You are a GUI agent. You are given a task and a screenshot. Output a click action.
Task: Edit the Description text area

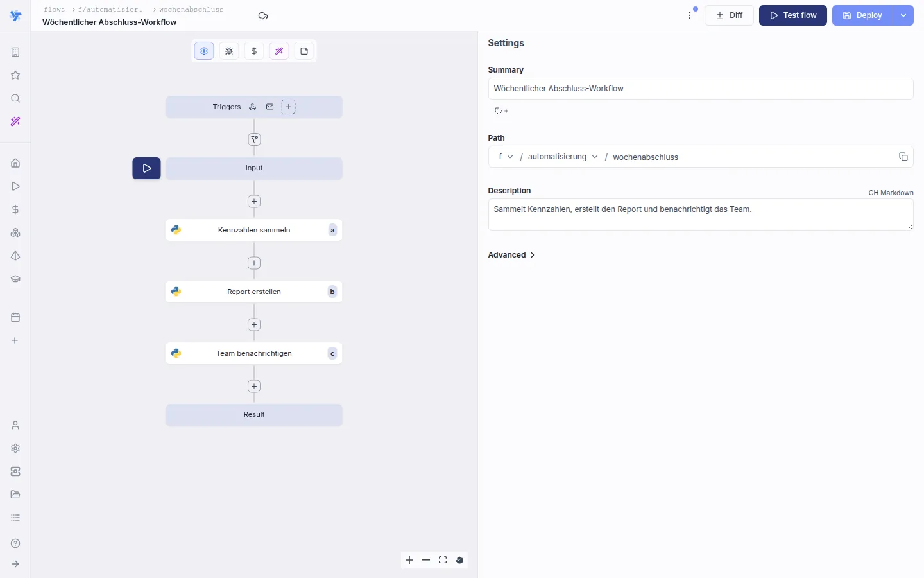[701, 215]
